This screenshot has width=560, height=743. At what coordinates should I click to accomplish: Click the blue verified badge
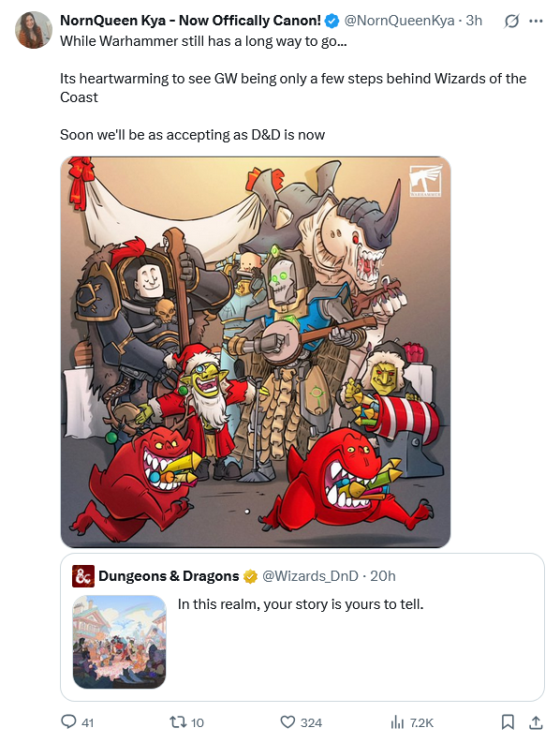pyautogui.click(x=332, y=21)
